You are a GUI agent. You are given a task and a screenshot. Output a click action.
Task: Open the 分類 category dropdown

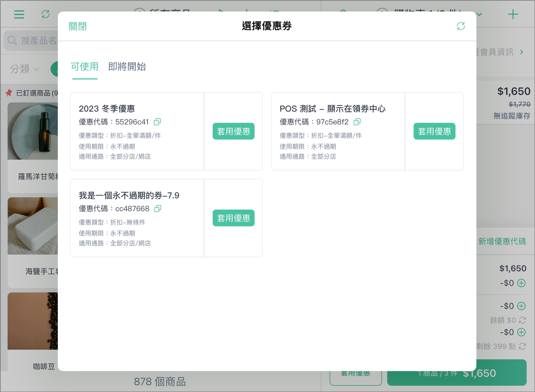(x=25, y=69)
